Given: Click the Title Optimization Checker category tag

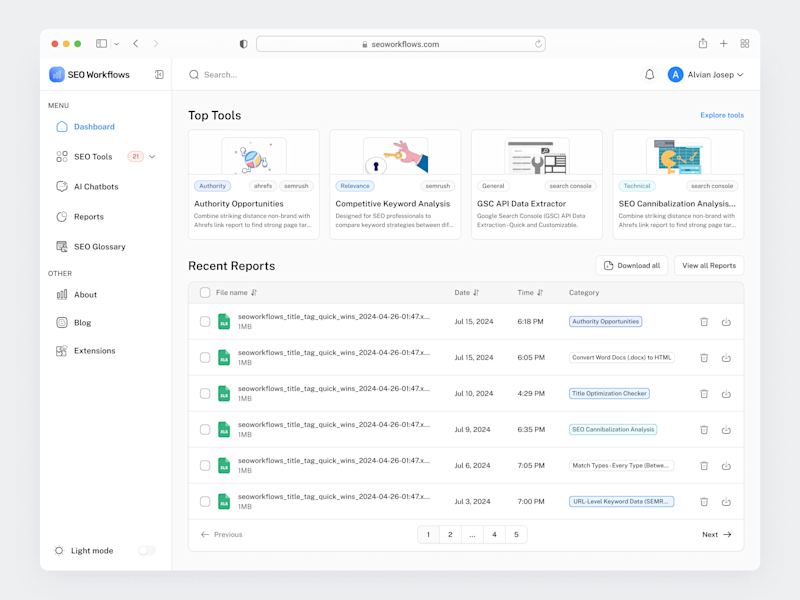Looking at the screenshot, I should [x=609, y=393].
